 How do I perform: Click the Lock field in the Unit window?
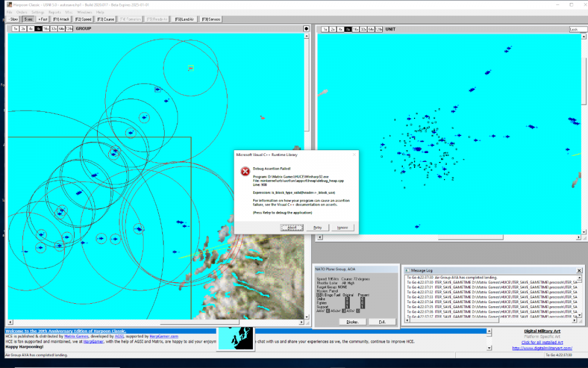point(577,29)
